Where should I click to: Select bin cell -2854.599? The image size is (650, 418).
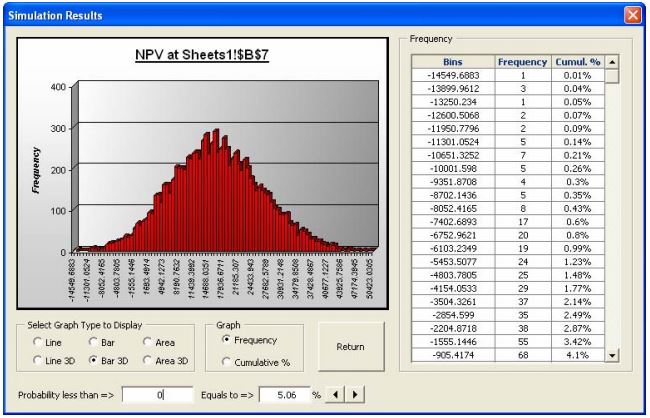453,315
